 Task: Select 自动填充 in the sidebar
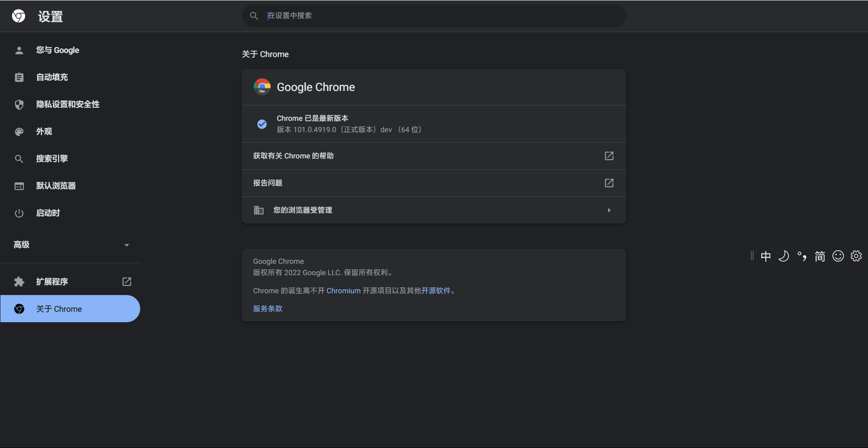(52, 77)
